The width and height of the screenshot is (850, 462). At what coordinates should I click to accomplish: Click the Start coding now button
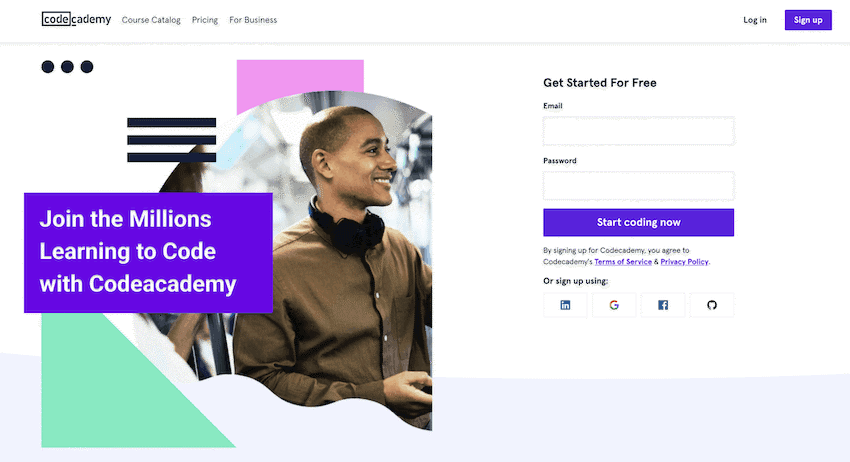click(x=639, y=222)
